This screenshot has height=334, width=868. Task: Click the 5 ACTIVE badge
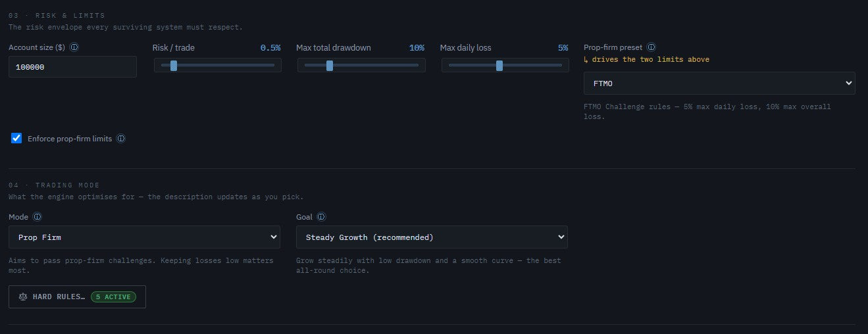coord(113,297)
